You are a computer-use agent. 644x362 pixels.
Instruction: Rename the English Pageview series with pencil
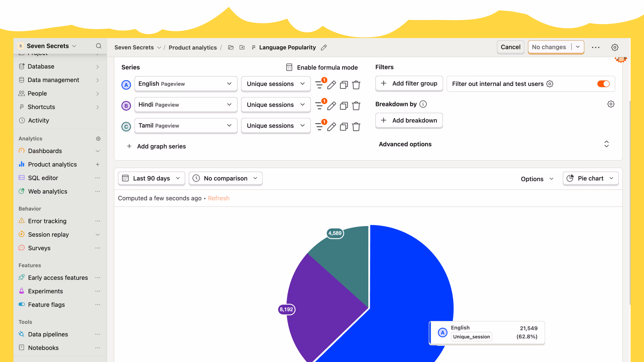pyautogui.click(x=332, y=85)
